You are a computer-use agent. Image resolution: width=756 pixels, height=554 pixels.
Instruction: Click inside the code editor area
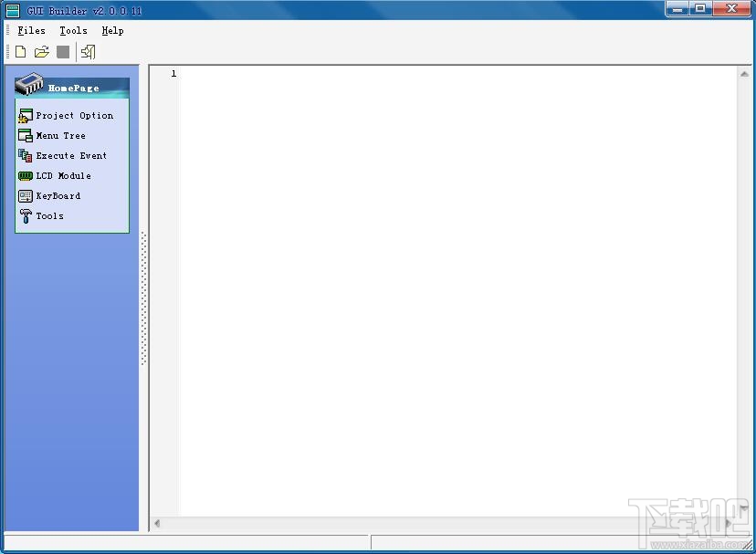pyautogui.click(x=458, y=289)
